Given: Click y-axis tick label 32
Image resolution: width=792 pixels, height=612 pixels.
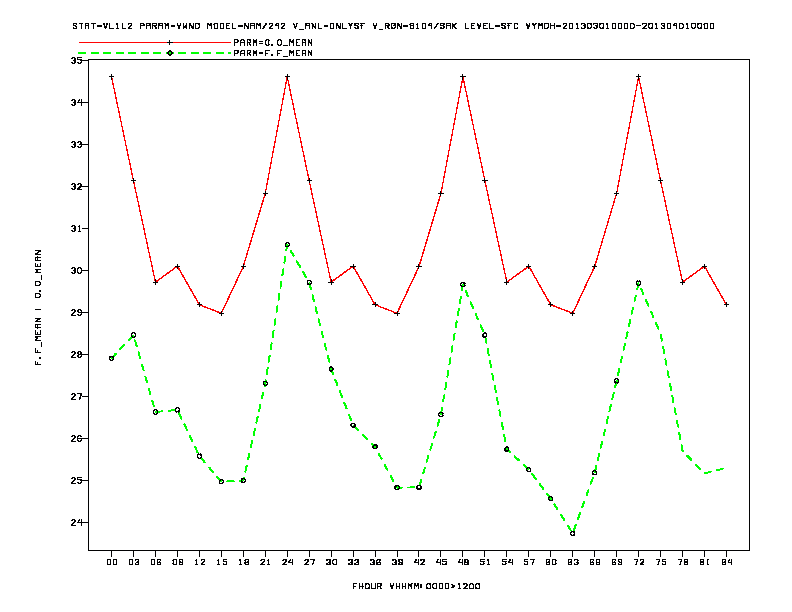Looking at the screenshot, I should (x=76, y=186).
